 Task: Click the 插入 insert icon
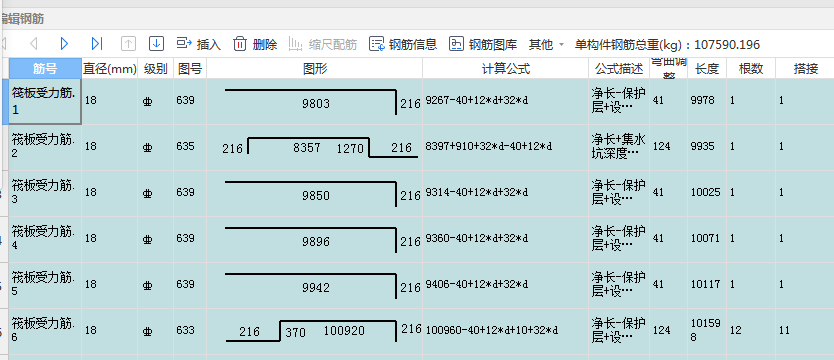[x=184, y=44]
